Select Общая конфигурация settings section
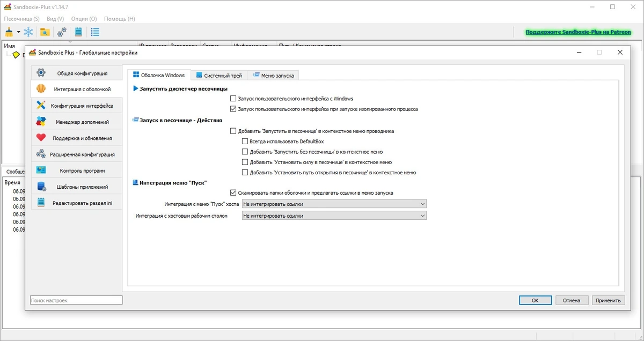 pyautogui.click(x=76, y=73)
